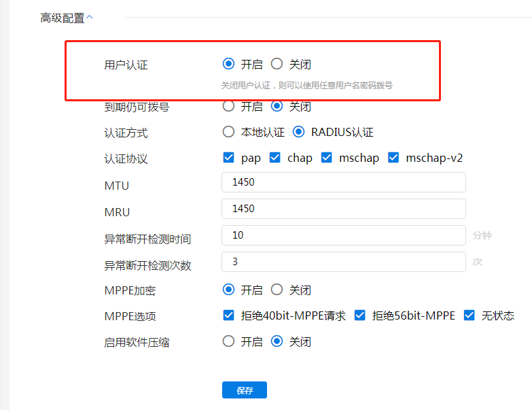Enable 到期仍可拨号 with 开启 option
This screenshot has height=410, width=532.
pyautogui.click(x=229, y=107)
